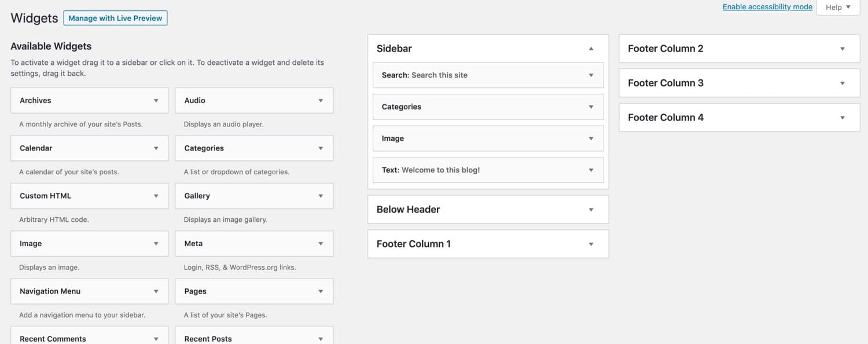The width and height of the screenshot is (868, 344).
Task: Expand the Below Header widget area
Action: click(x=591, y=208)
